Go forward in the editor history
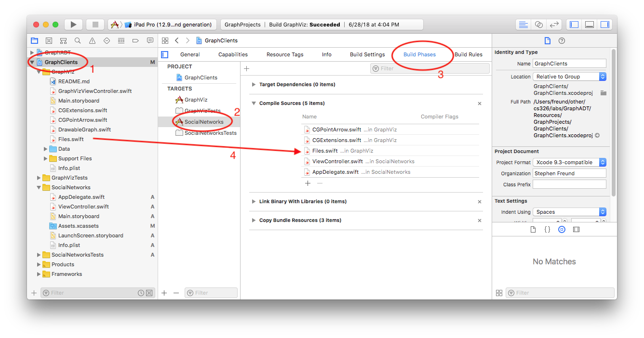Image resolution: width=644 pixels, height=338 pixels. 188,40
